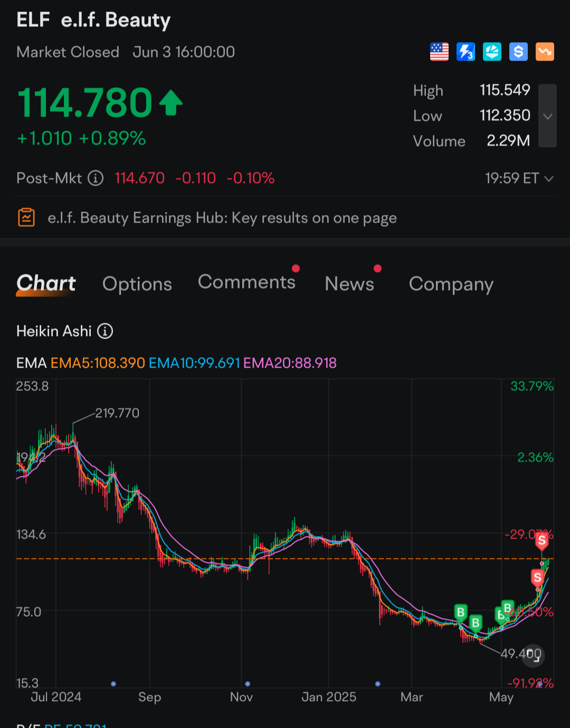Tap the ELF ticker symbol title
Viewport: 570px width, 728px height.
click(33, 20)
